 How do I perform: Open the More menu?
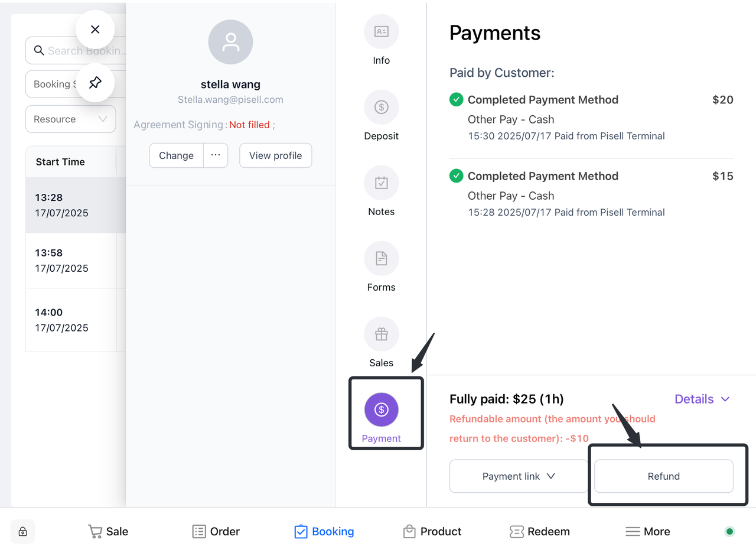[648, 531]
